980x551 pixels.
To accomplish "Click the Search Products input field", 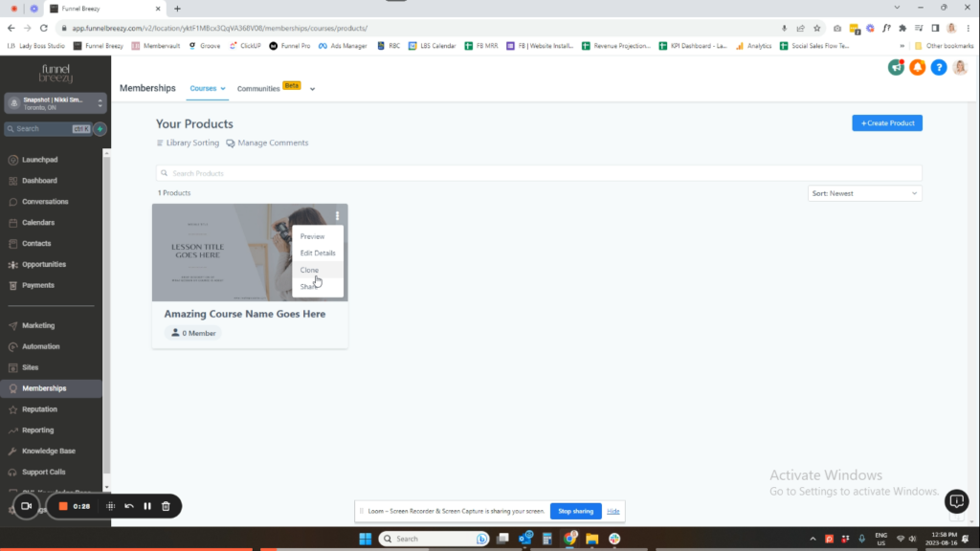I will click(538, 173).
